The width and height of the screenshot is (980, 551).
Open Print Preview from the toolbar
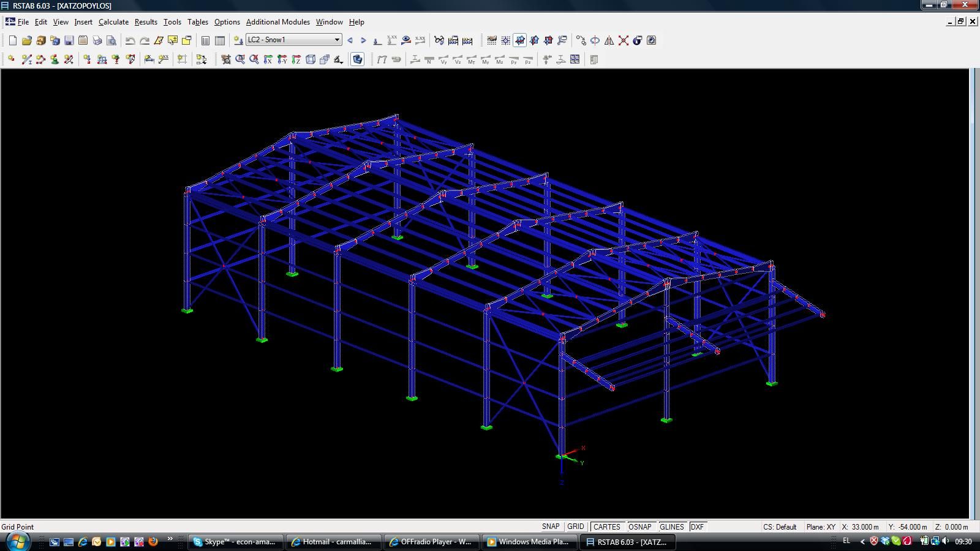click(x=111, y=40)
